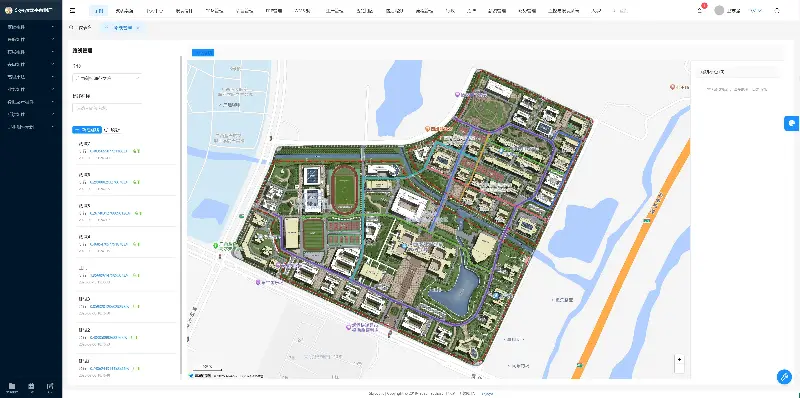Viewport: 800px width, 398px height.
Task: Click the fullscreen icon at far right of the header
Action: pyautogui.click(x=777, y=10)
